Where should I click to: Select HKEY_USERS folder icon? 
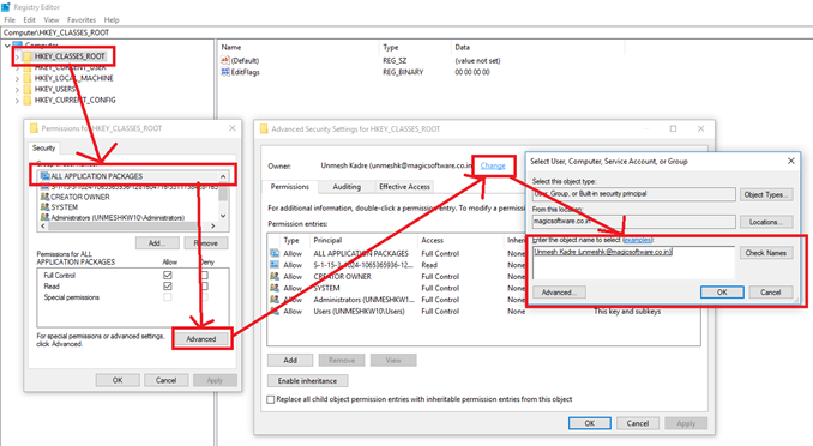coord(27,89)
